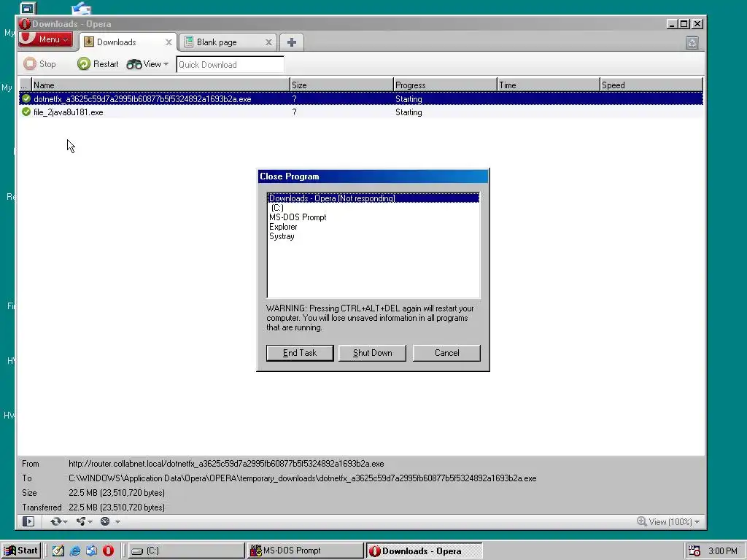Screen dimensions: 747x560
Task: Switch to MS-DOS Prompt taskbar button
Action: click(306, 551)
